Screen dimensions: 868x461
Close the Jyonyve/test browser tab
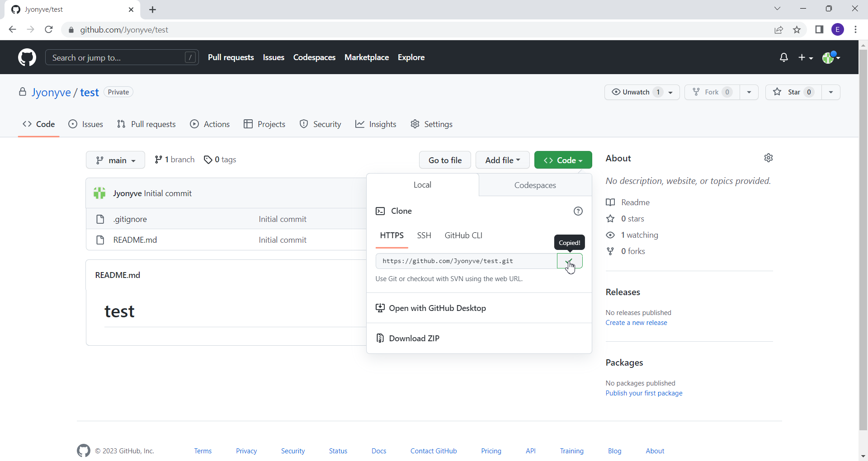131,9
